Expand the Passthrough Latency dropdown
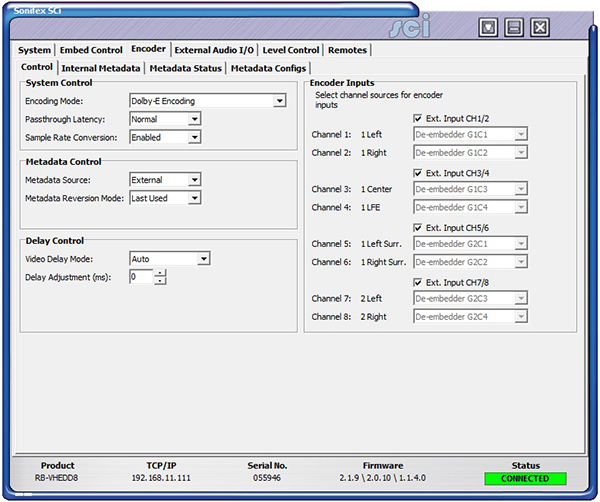The height and width of the screenshot is (502, 600). point(194,119)
